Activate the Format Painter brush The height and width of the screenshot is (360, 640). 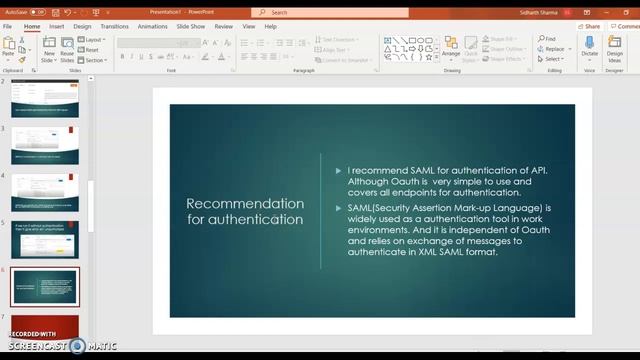(22, 60)
